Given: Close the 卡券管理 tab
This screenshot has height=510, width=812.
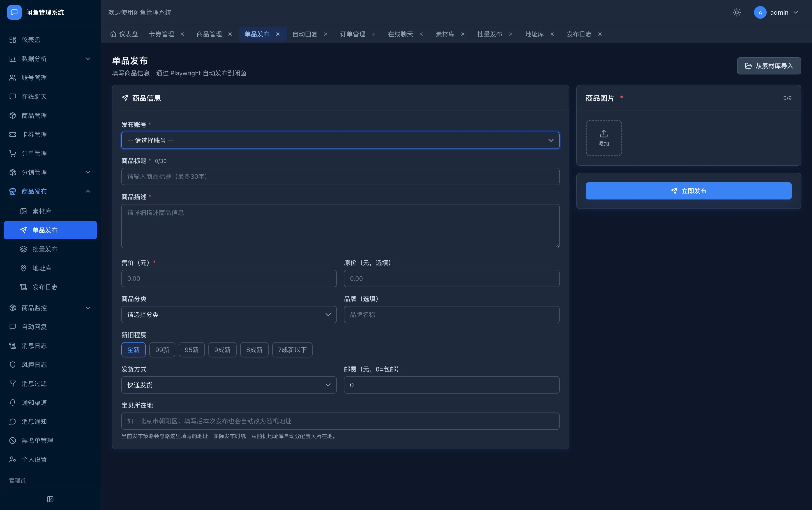Looking at the screenshot, I should click(182, 34).
